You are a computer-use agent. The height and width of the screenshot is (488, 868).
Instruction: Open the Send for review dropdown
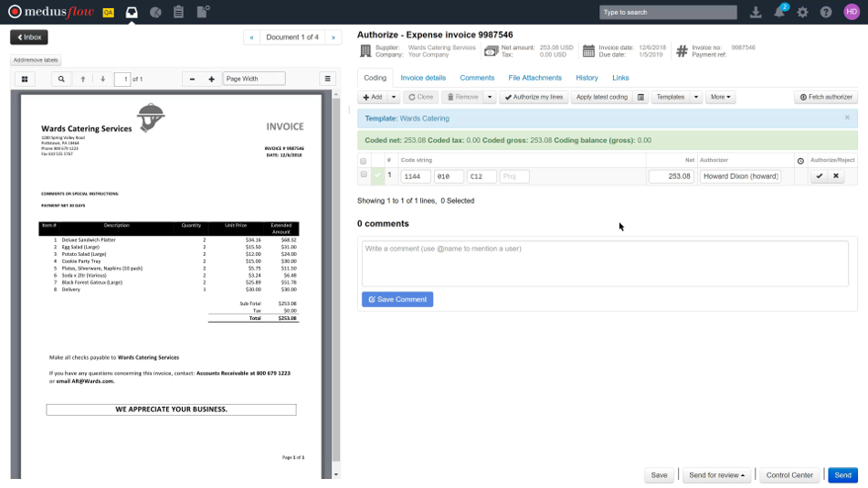pos(716,475)
